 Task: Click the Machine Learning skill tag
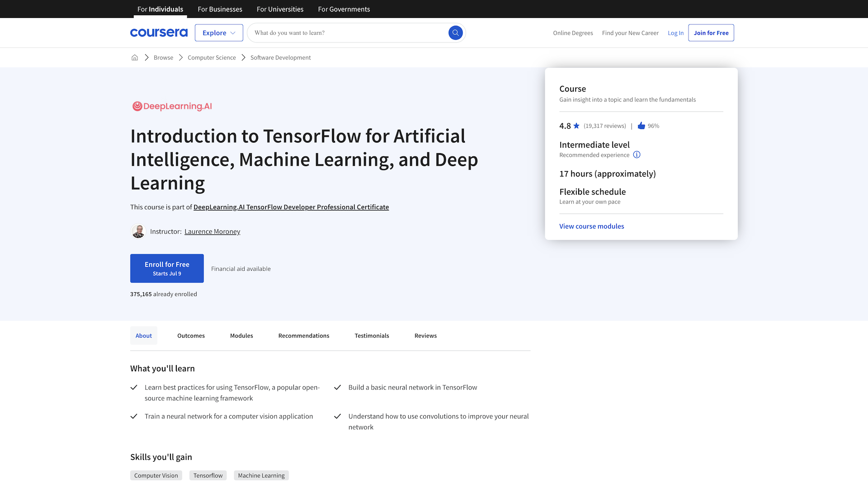[261, 475]
